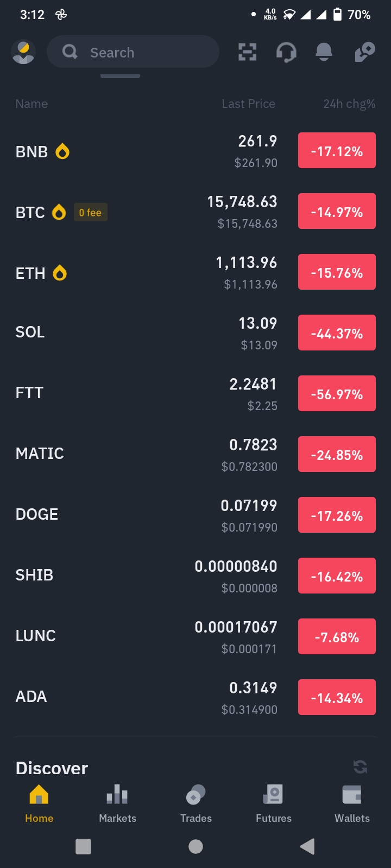Tap the QR scan icon

248,52
